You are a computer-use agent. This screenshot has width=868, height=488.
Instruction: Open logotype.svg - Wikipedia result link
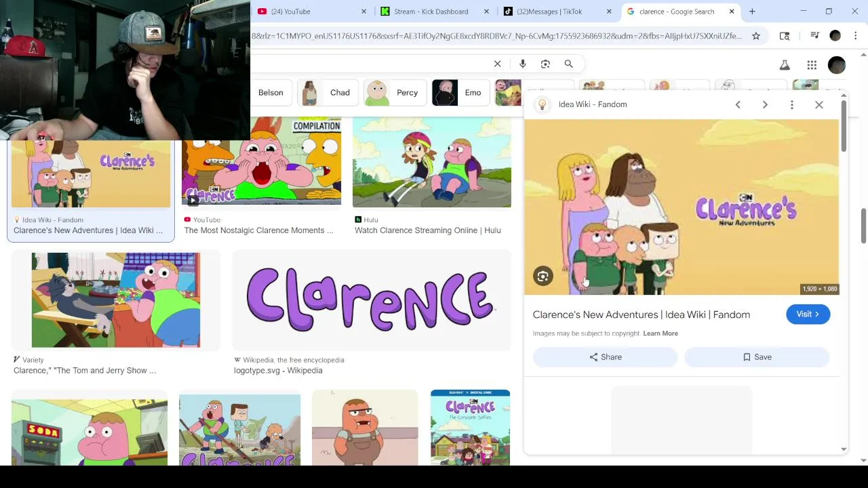(x=278, y=371)
